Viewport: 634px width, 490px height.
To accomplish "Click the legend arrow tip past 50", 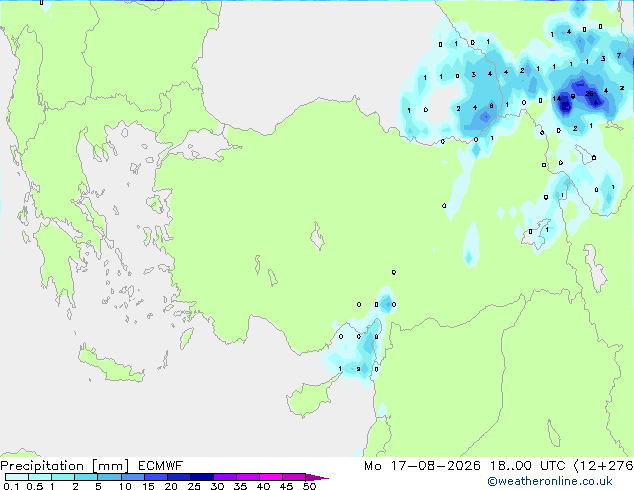I will coord(317,477).
